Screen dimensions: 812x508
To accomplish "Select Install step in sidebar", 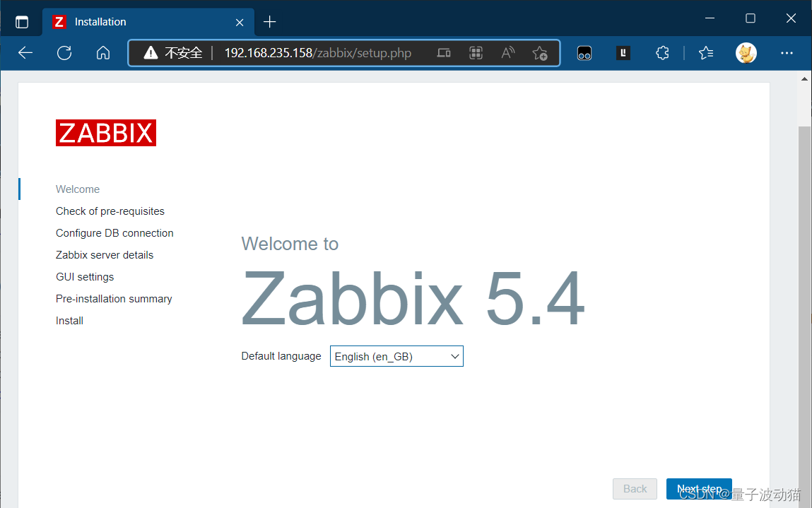I will [69, 321].
